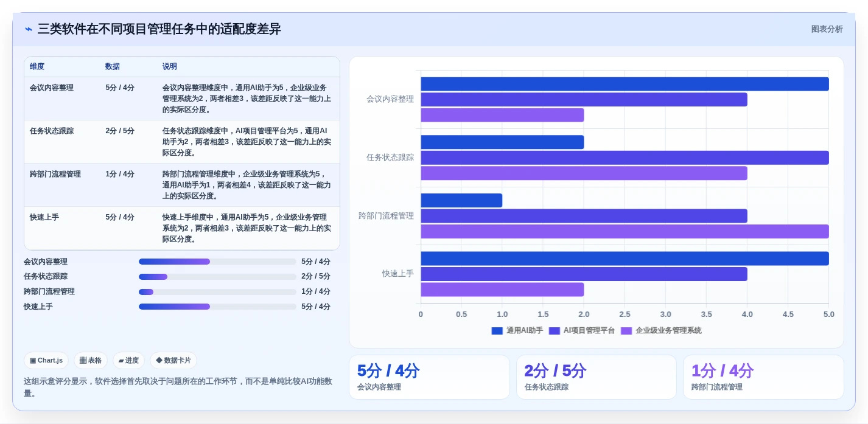Click the 快速上手 chart axis label
The height and width of the screenshot is (424, 868).
pos(398,274)
